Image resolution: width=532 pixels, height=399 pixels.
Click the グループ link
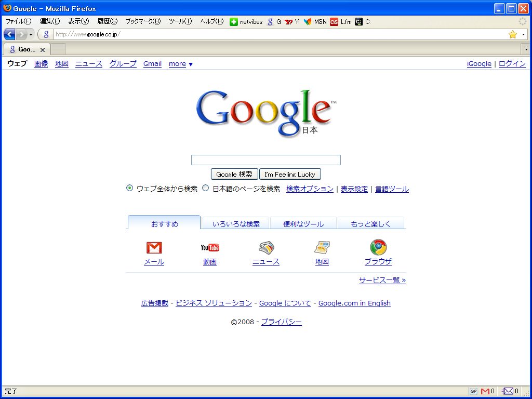pyautogui.click(x=123, y=64)
